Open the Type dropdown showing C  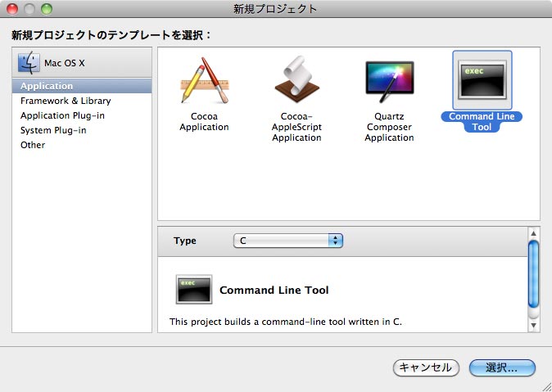point(288,241)
